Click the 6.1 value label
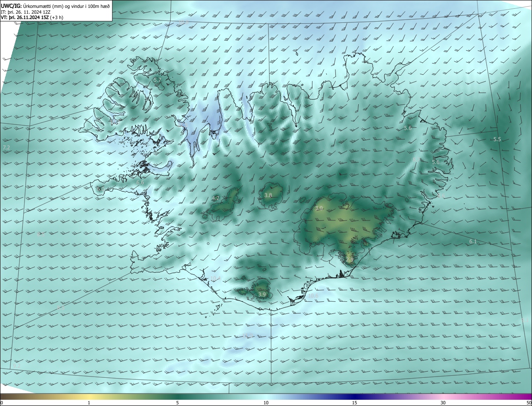 point(473,242)
